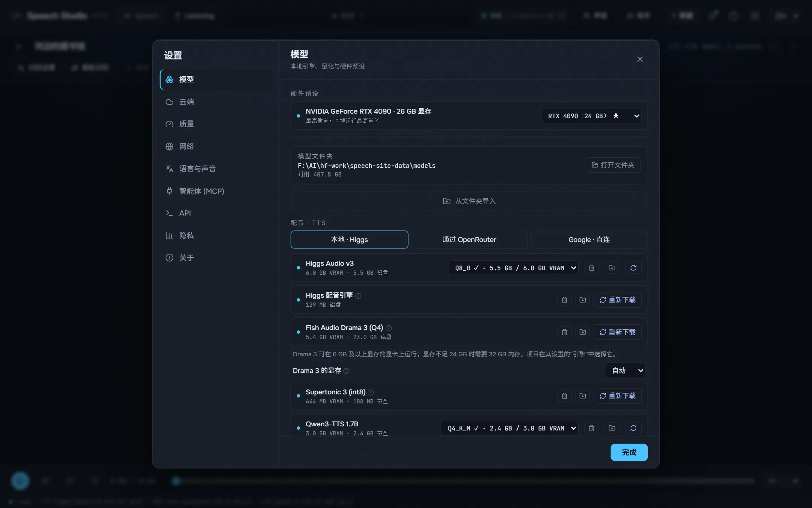
Task: Open 关于 settings section
Action: 216,258
